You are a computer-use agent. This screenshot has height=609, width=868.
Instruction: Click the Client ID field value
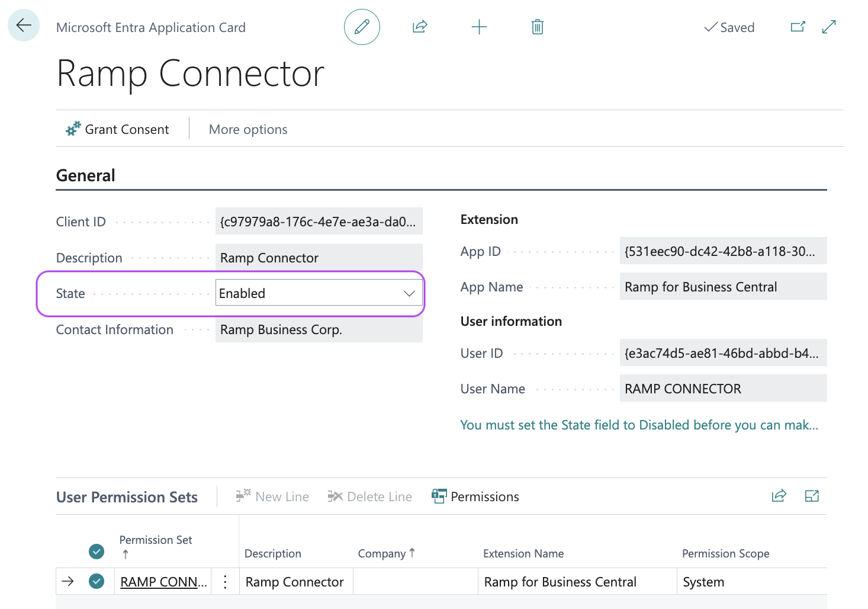click(x=319, y=222)
